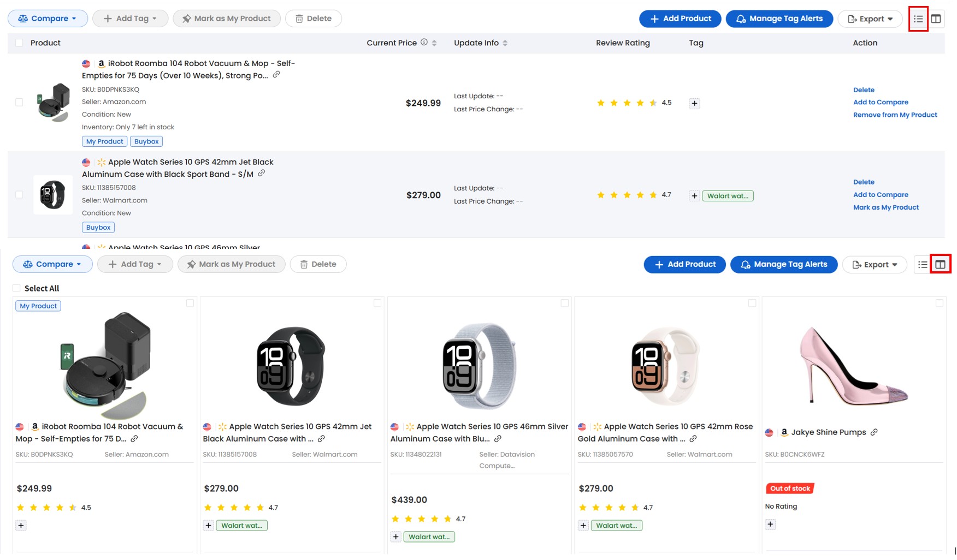Click the iRobot Roomba thumbnail in list view
Screen dimensions: 957x560
click(x=53, y=102)
